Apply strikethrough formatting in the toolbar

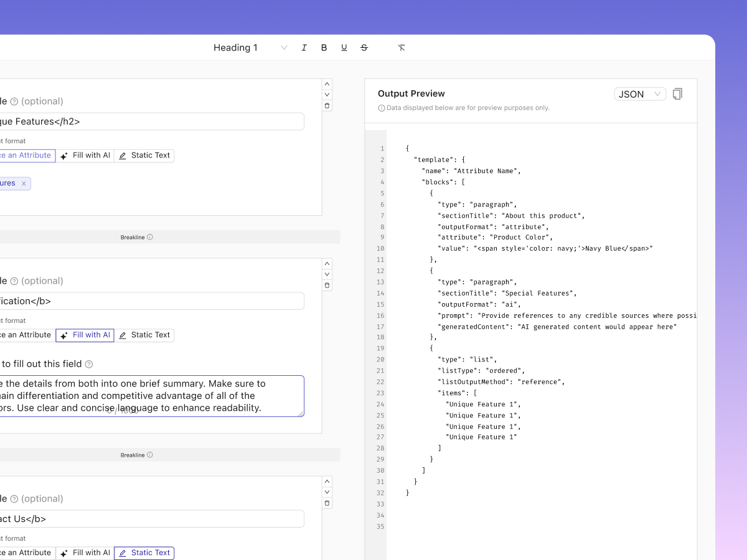(364, 47)
